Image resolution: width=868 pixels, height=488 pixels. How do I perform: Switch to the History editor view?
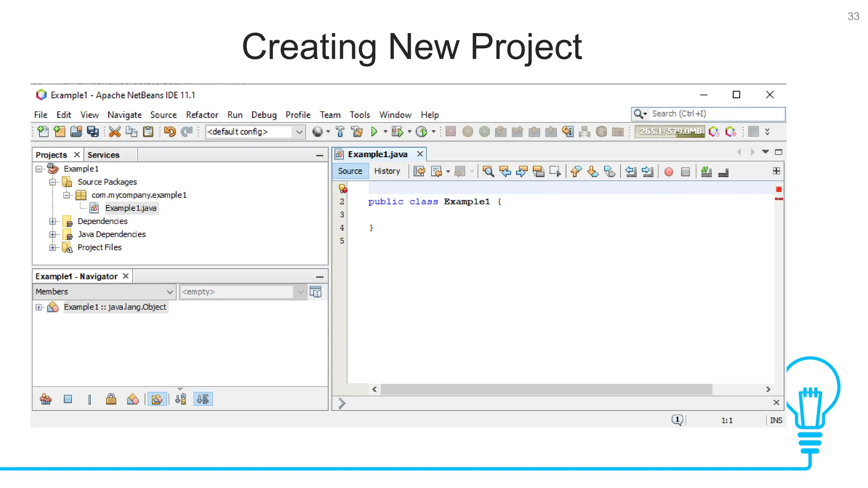[387, 171]
